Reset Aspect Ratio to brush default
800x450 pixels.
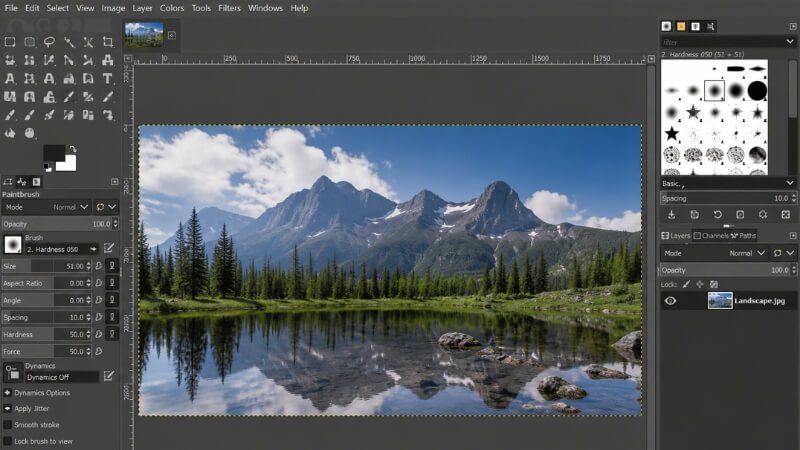click(99, 283)
